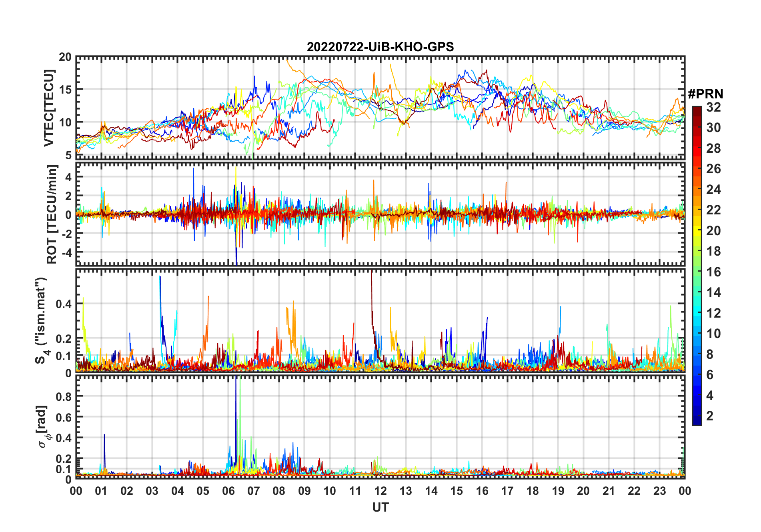Select the "VTEC[TECU]" y-axis label
Screen dimensions: 761x532
(x=49, y=108)
